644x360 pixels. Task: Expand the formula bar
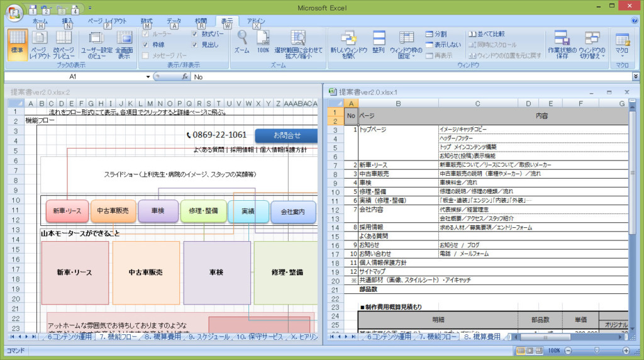tap(636, 76)
